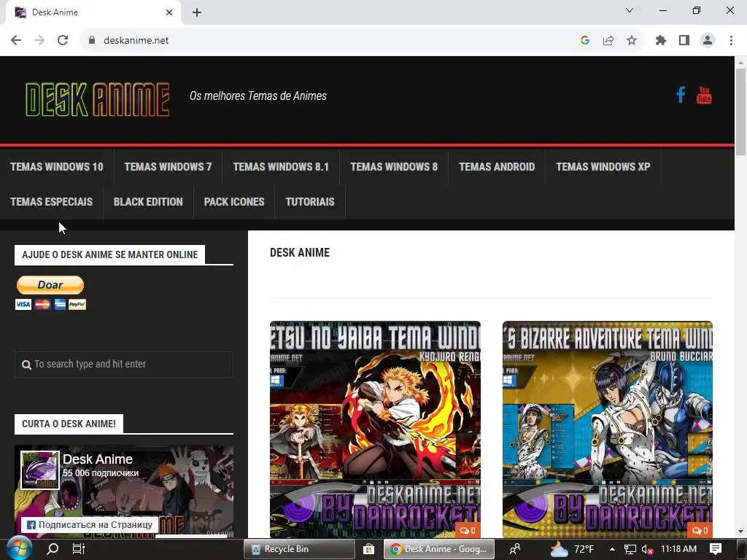Open the notification center icon

pos(716,549)
